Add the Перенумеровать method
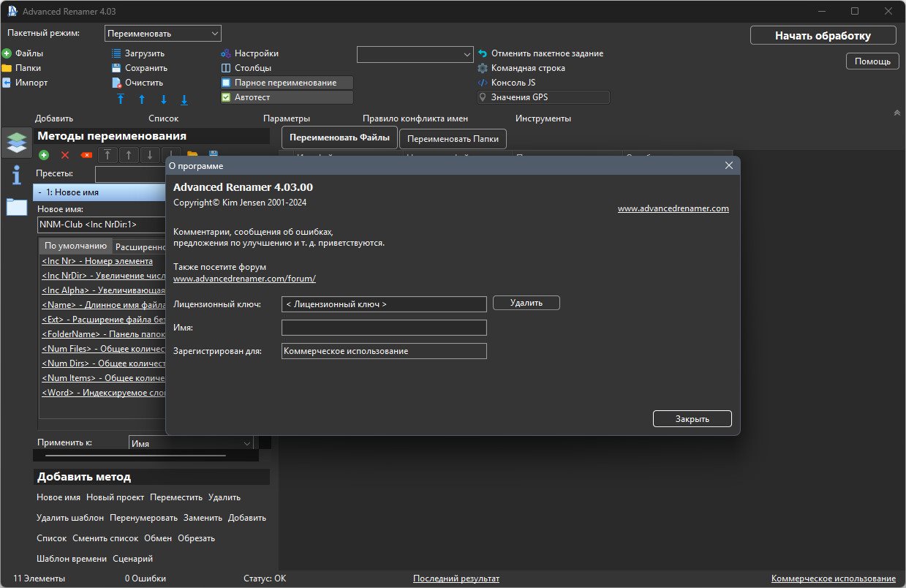Image resolution: width=906 pixels, height=588 pixels. [143, 518]
